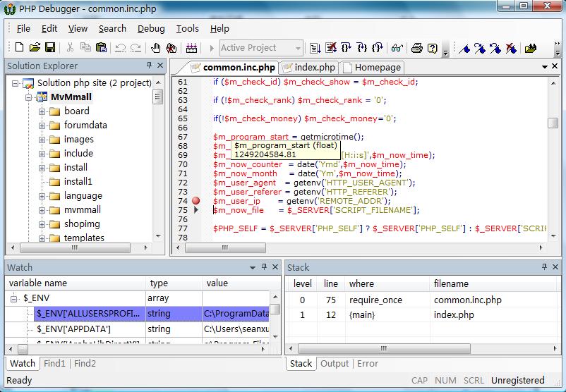Viewport: 566px width, 392px height.
Task: Click the Step Out braces icon
Action: coord(377,48)
